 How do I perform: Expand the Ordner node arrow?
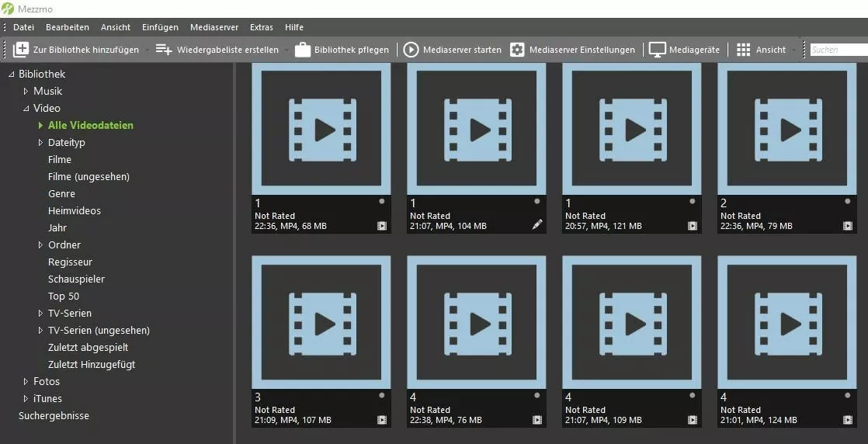[40, 245]
